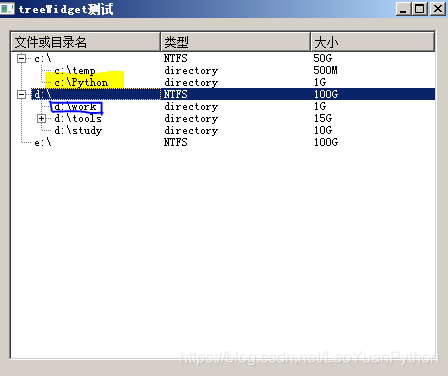Click the 15G size for d:\tools

pos(323,118)
